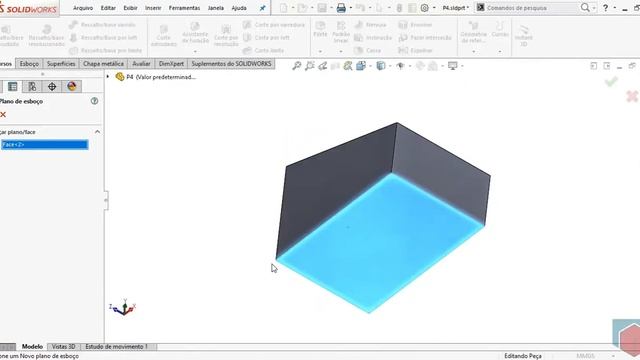Switch to the Avaliar tab

pyautogui.click(x=141, y=64)
